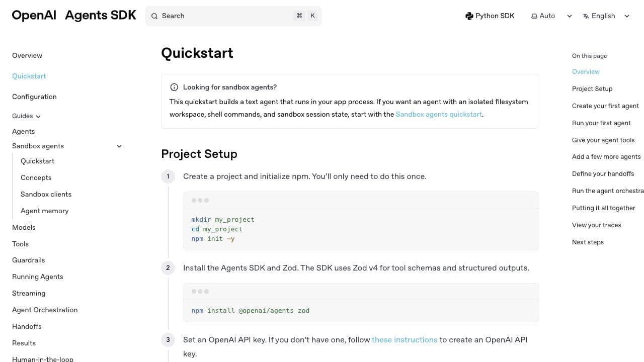Jump to Project Setup section
This screenshot has height=362, width=644.
(592, 89)
